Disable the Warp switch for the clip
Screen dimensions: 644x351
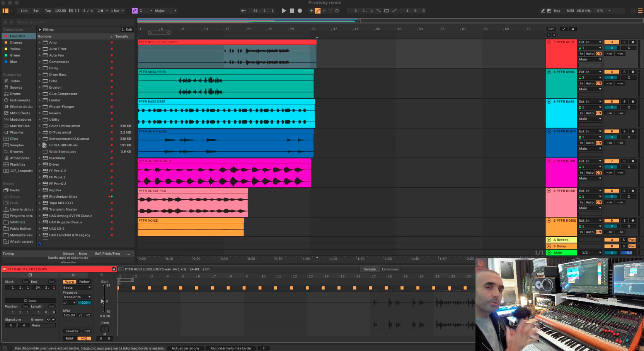(x=70, y=282)
